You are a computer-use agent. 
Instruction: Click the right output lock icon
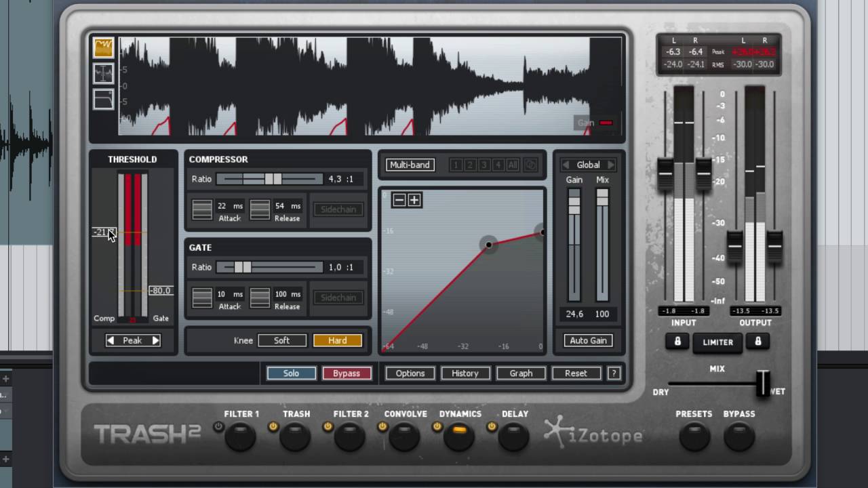[x=758, y=342]
